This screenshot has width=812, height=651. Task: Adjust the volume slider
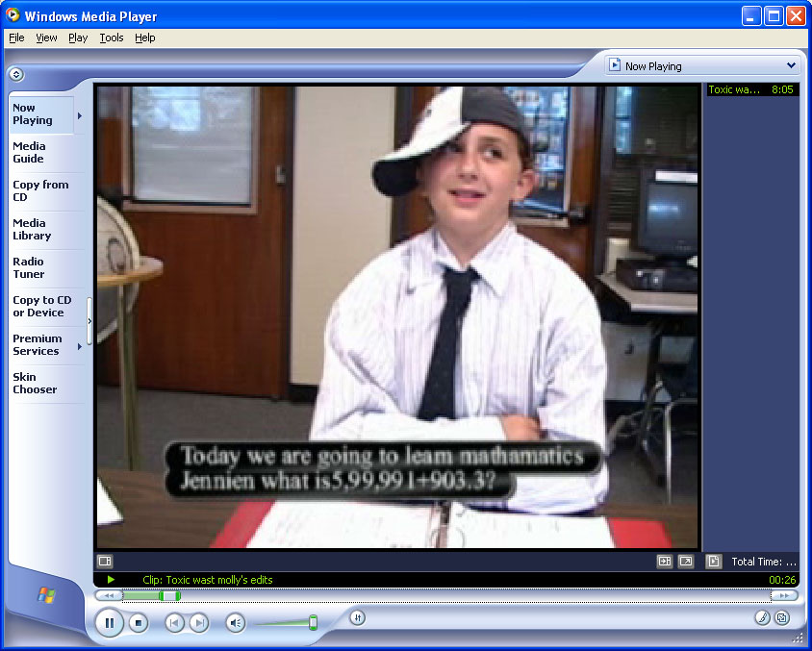click(x=313, y=622)
